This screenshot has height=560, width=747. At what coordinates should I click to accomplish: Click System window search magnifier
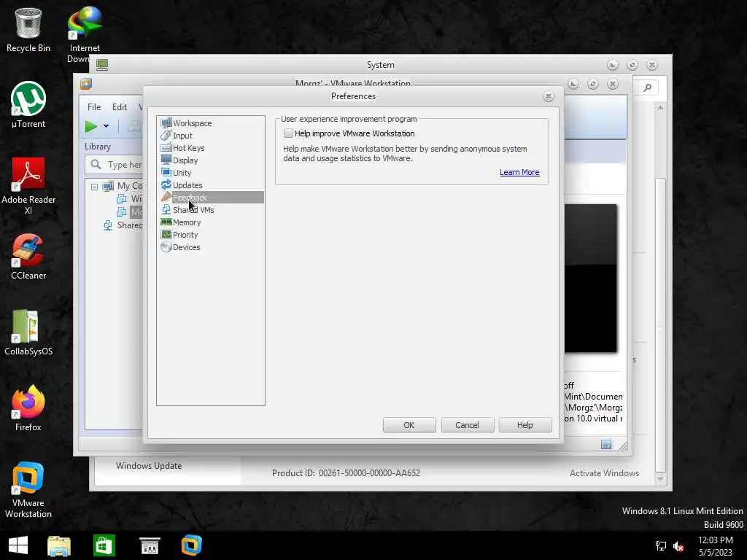[647, 87]
